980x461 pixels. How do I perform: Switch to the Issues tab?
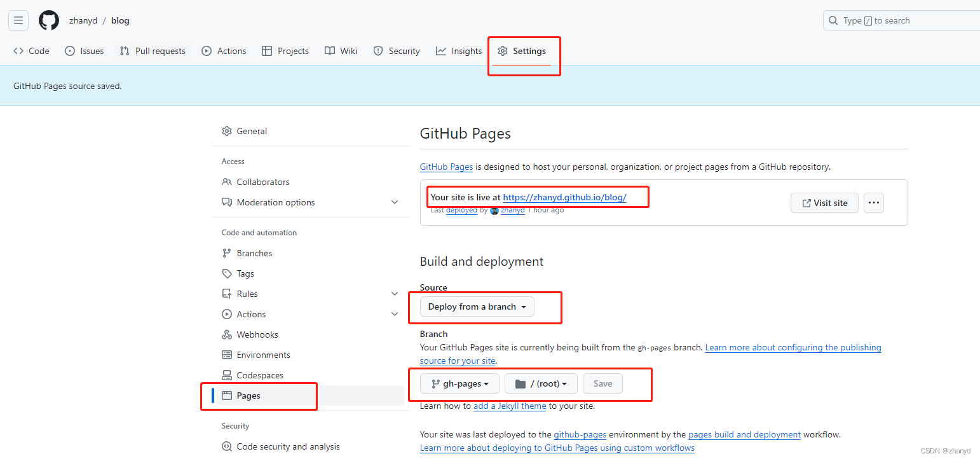pyautogui.click(x=85, y=51)
